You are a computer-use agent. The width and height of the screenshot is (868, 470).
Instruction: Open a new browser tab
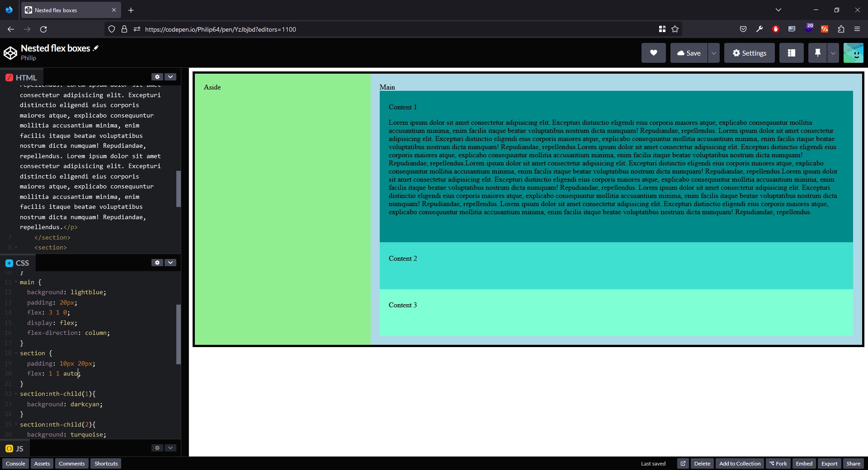pos(131,10)
